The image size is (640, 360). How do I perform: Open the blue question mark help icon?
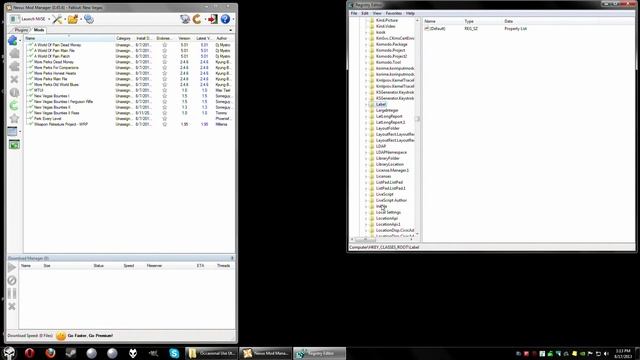point(225,19)
